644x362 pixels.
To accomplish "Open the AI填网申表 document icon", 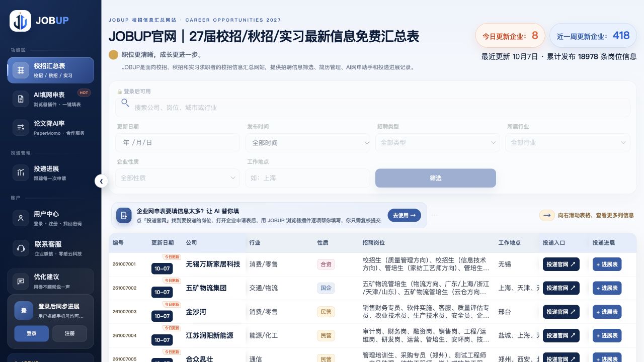I will pos(21,99).
